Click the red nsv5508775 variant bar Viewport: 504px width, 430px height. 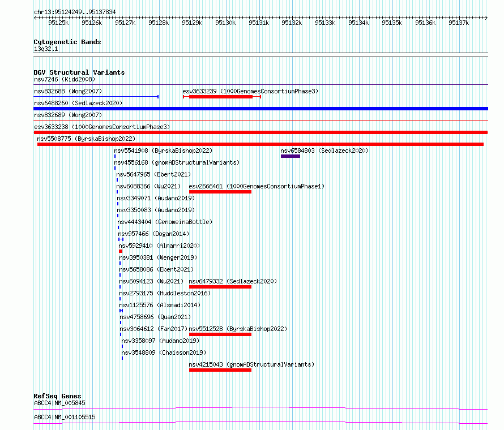click(x=260, y=144)
